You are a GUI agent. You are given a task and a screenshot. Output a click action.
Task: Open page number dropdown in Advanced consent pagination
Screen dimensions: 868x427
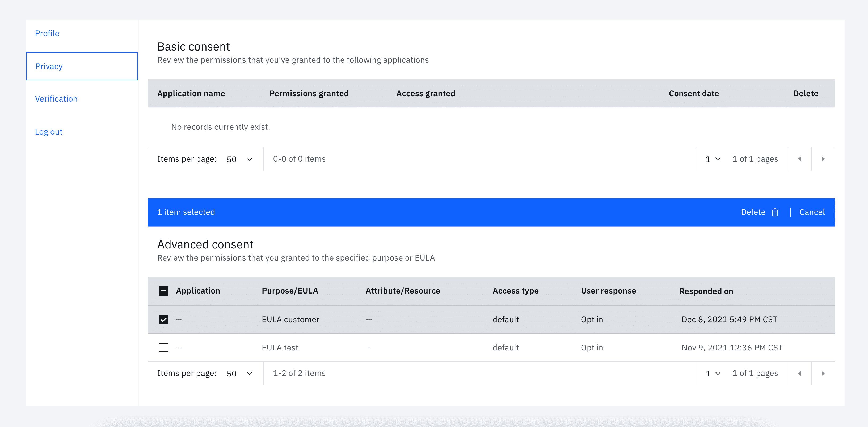[x=713, y=373]
